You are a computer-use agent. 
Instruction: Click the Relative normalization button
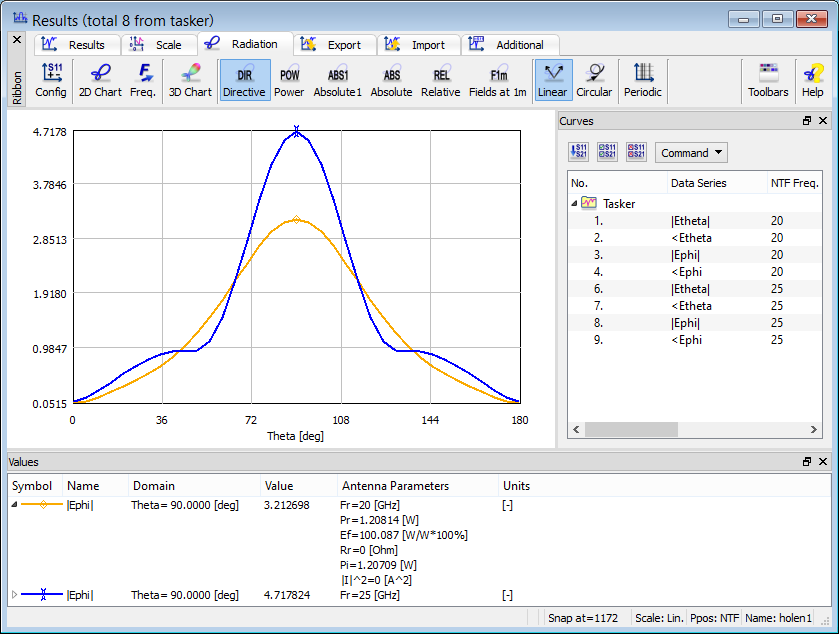[440, 80]
